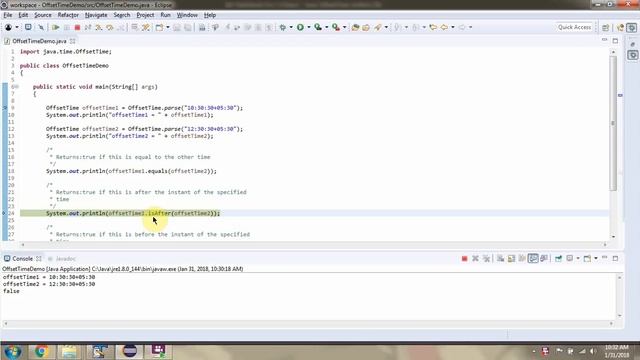Open the Project menu

click(145, 15)
